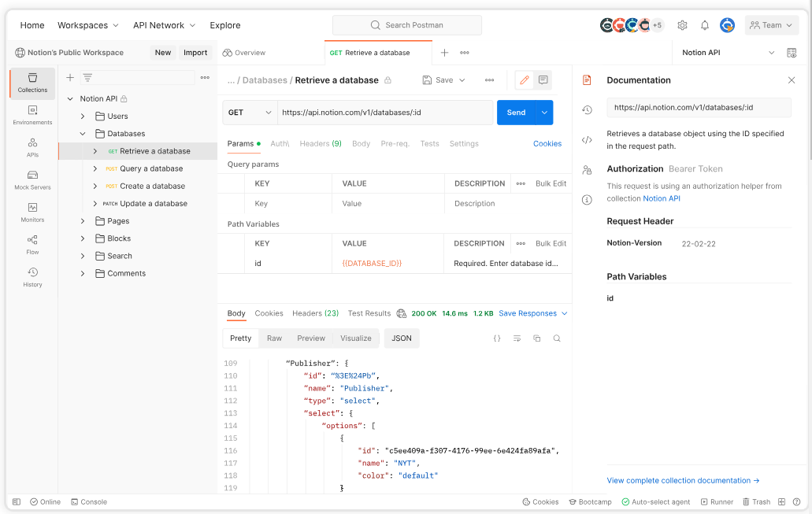Expand the Users folder
The image size is (812, 514).
(x=83, y=116)
